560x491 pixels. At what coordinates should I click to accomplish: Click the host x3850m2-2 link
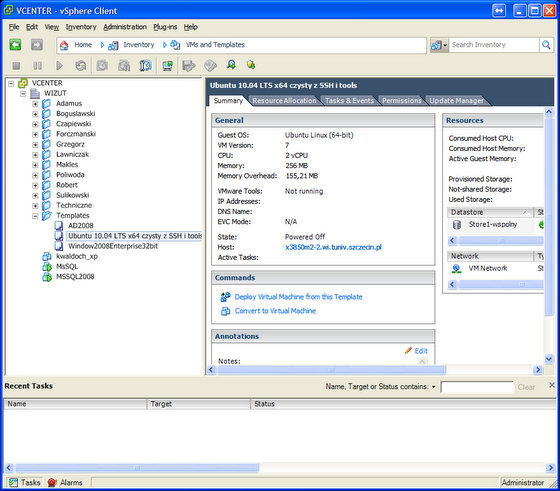(x=333, y=247)
